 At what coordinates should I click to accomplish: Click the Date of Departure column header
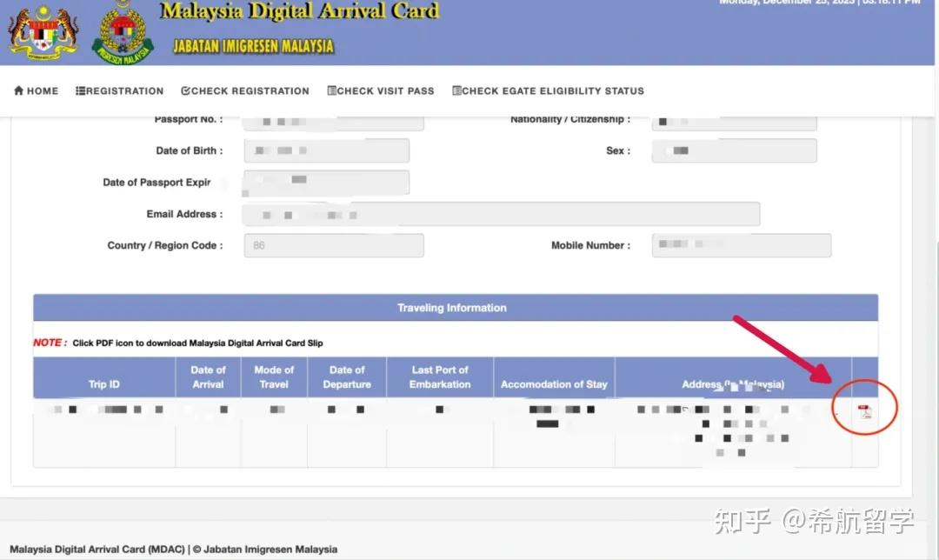[347, 378]
